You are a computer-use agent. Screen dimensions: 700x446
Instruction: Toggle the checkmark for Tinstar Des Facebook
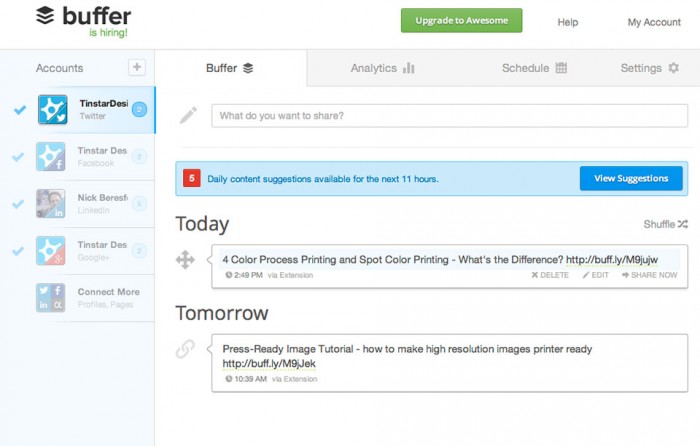(x=18, y=157)
